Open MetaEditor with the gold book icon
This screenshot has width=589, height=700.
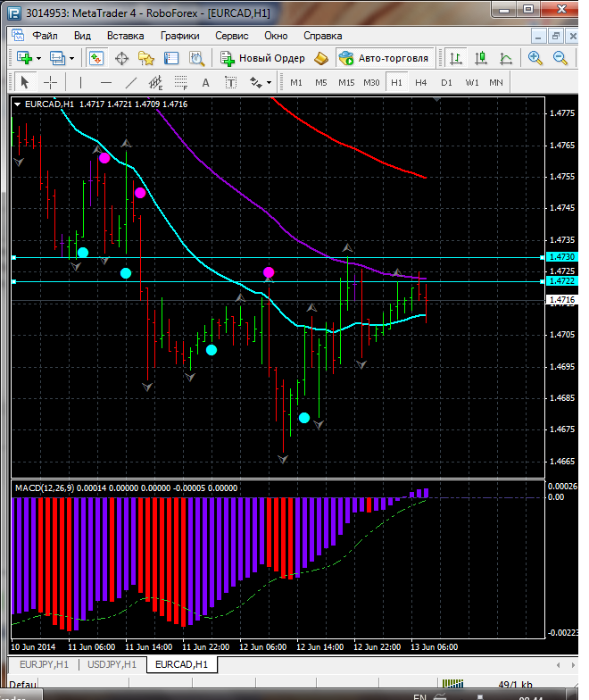coord(320,58)
